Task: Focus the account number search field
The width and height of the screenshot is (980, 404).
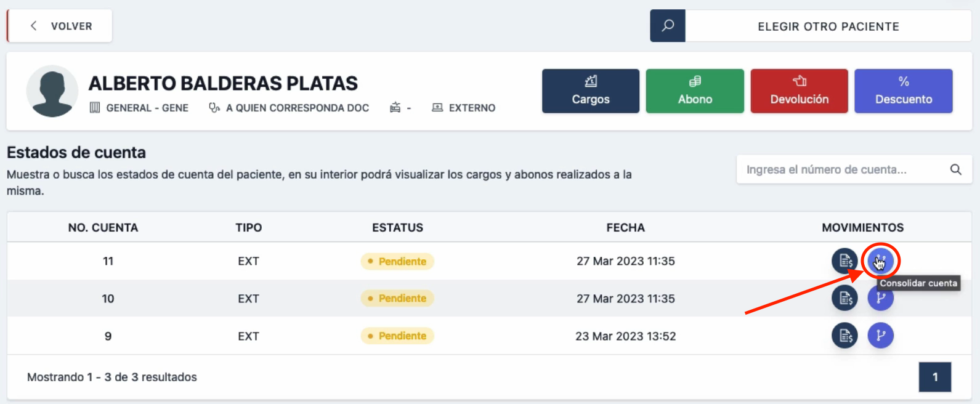Action: (841, 169)
